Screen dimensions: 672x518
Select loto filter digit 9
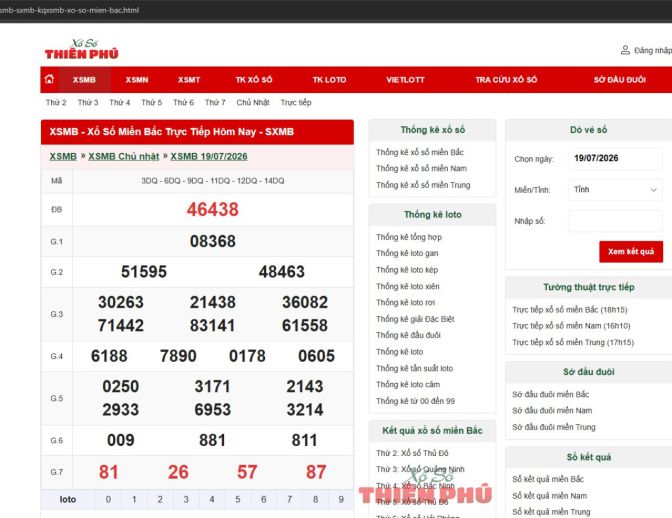click(341, 500)
